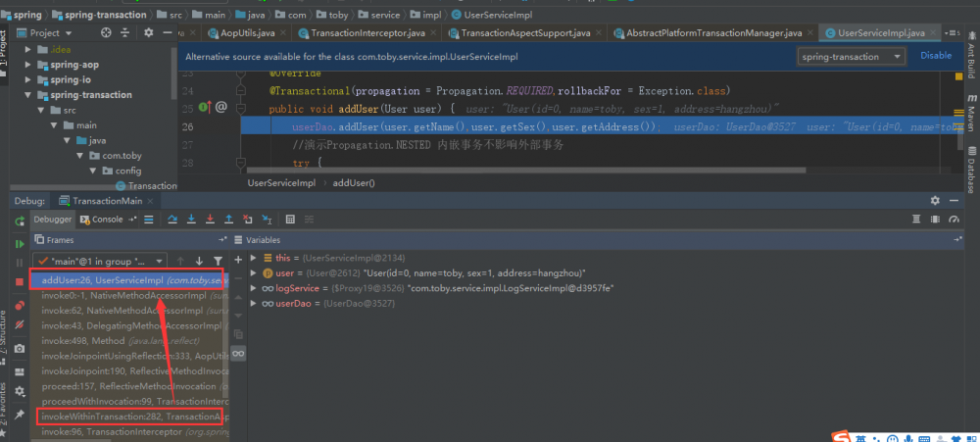Toggle Mute Breakpoints in debug sidebar

[x=19, y=324]
